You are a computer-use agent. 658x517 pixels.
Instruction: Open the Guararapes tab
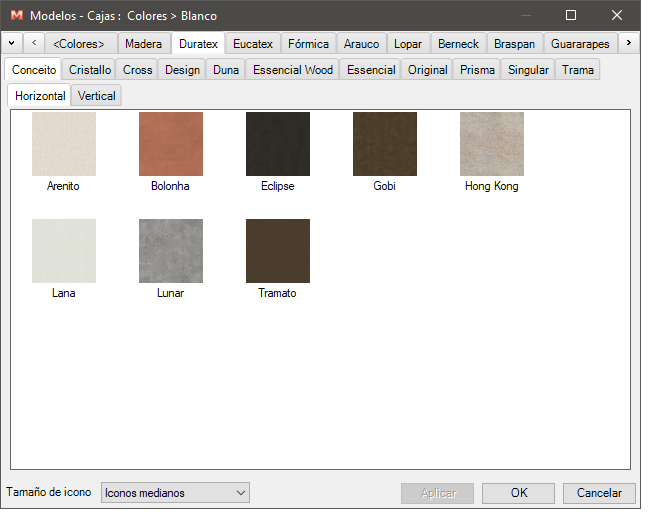[580, 44]
